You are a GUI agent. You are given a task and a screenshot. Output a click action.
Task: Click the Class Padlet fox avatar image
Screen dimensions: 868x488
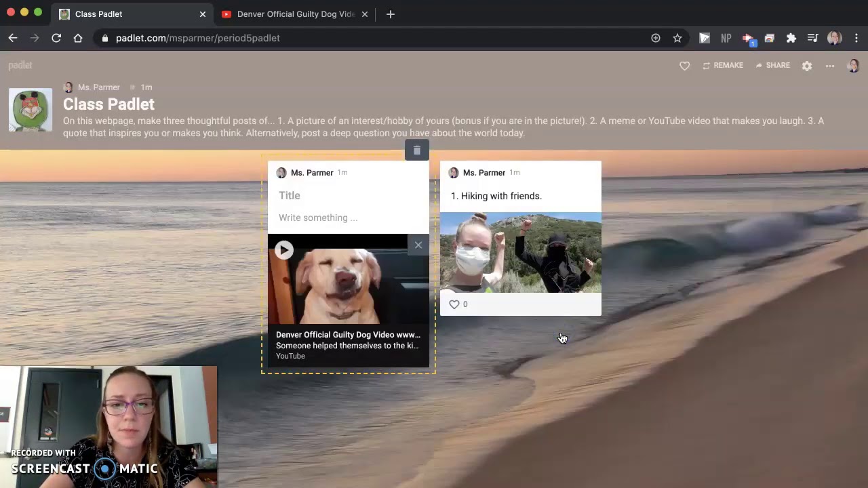31,110
